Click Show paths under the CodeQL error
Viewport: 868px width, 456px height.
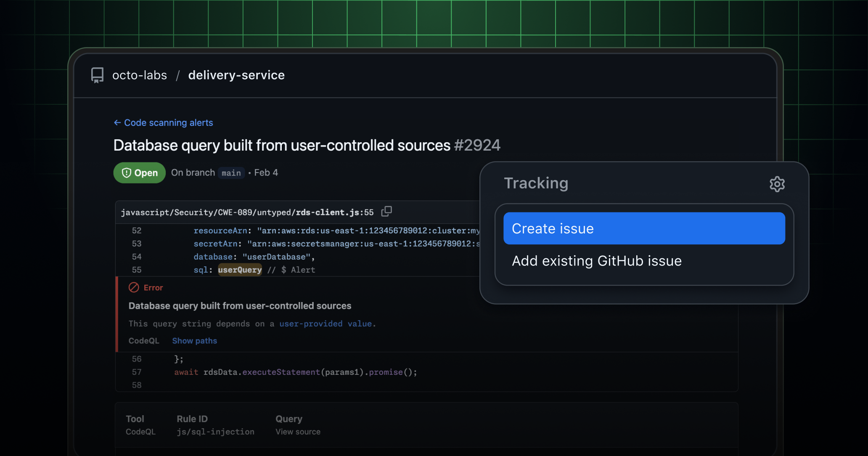(194, 341)
